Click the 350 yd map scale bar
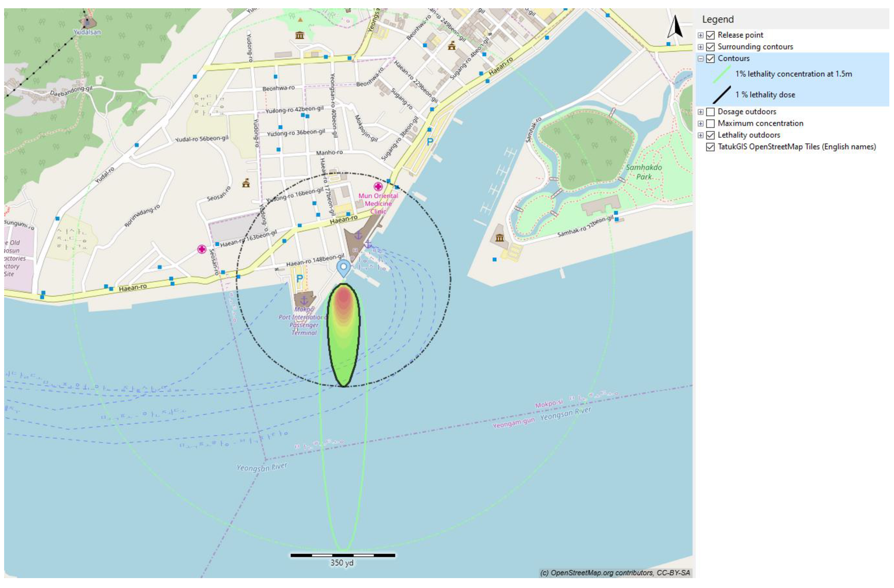894x588 pixels. [x=342, y=555]
